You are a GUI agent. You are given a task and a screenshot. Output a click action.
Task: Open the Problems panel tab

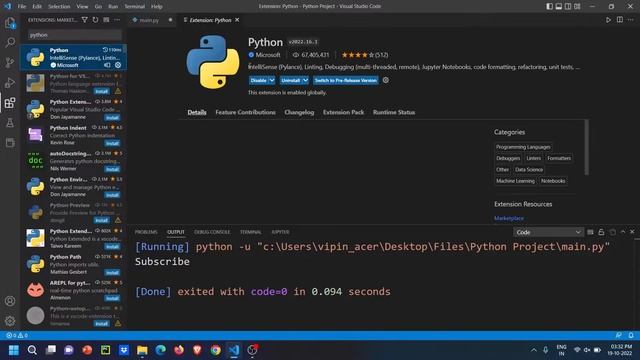(x=146, y=232)
